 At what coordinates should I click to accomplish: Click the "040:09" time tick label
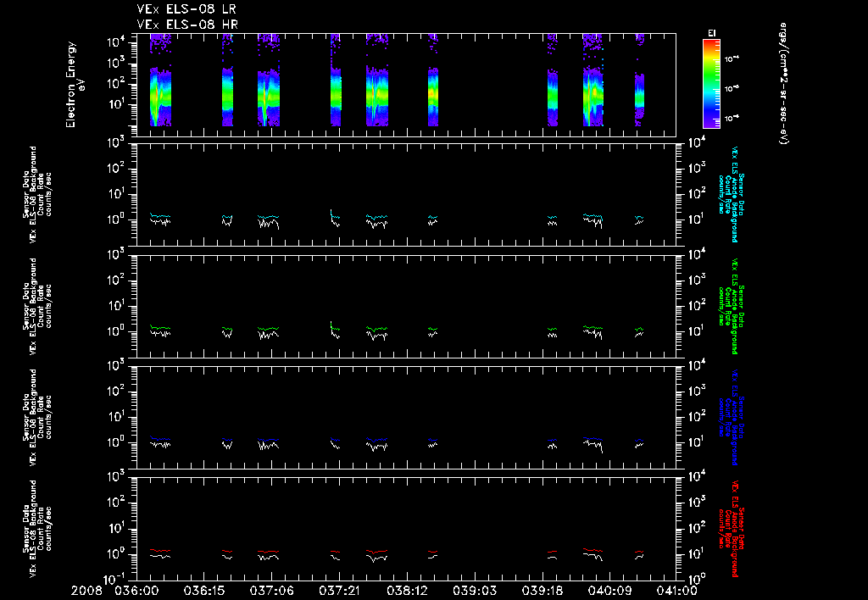[609, 591]
